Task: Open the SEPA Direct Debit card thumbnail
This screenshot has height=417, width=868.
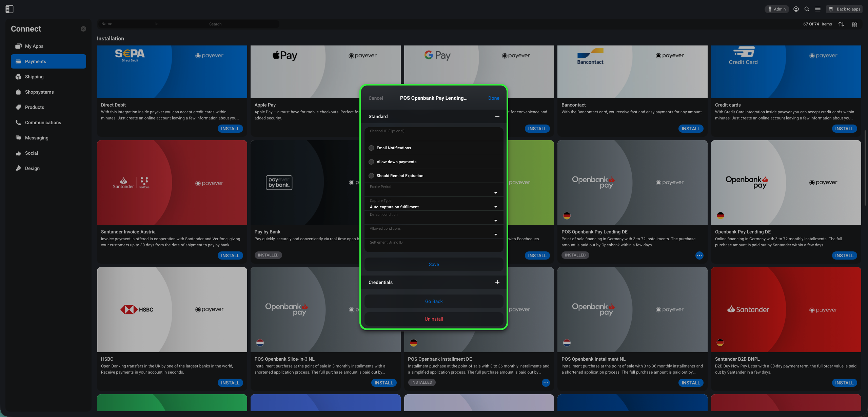Action: point(172,72)
